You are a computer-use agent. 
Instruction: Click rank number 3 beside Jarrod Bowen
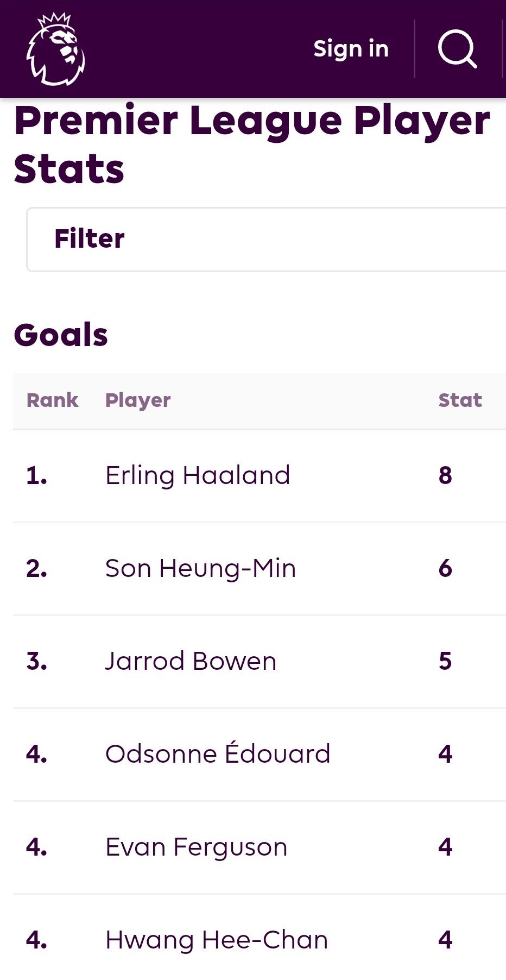[36, 661]
